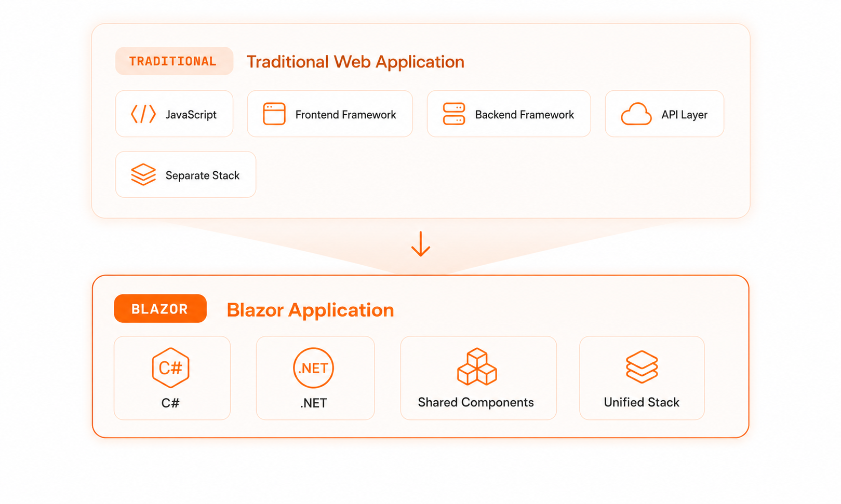Click the "Shared Components" label text
Screen dimensions: 841x504
[476, 402]
